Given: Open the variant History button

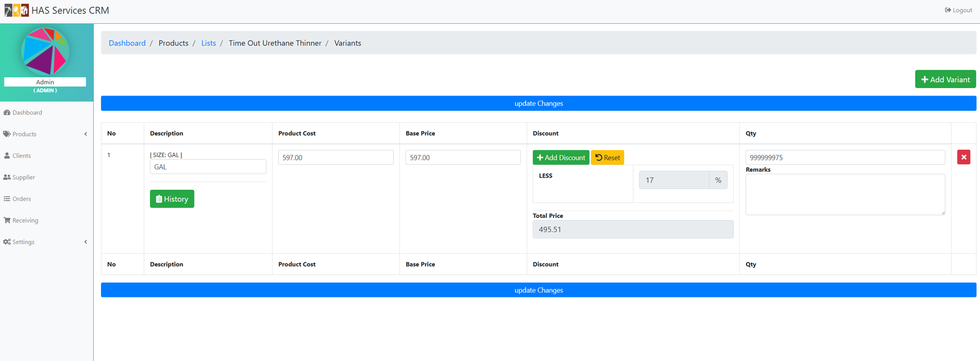Looking at the screenshot, I should 172,199.
